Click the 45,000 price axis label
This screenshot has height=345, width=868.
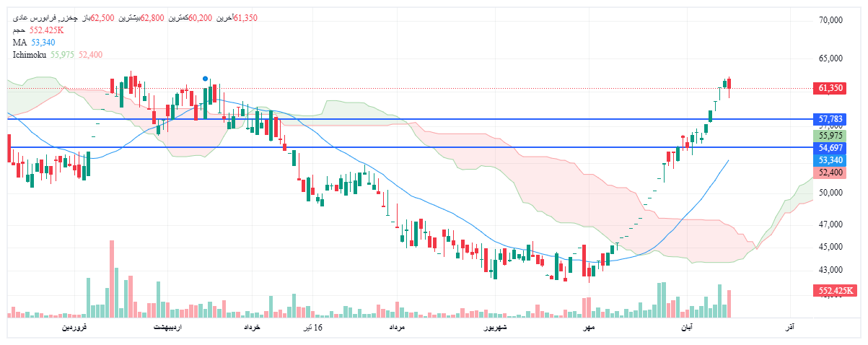tap(830, 247)
